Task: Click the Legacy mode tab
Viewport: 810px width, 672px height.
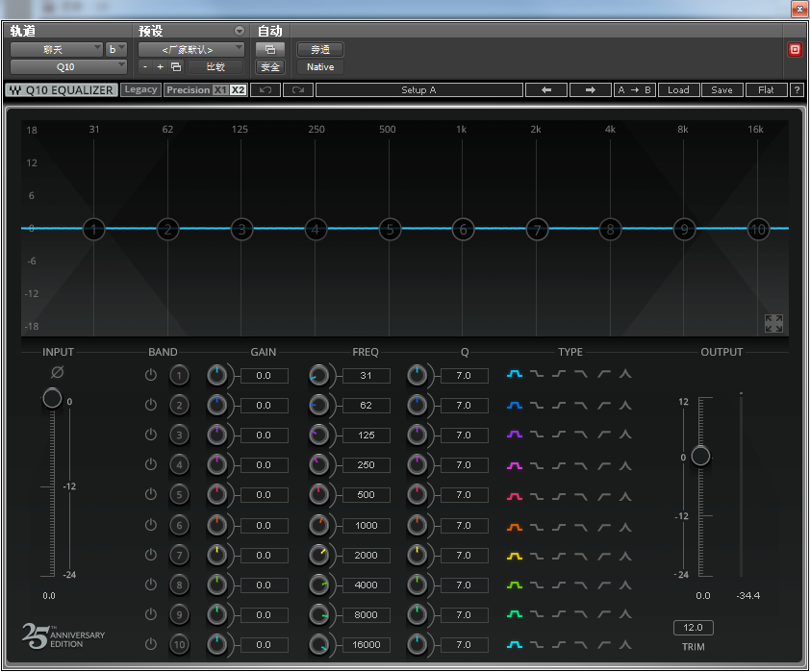Action: 140,89
